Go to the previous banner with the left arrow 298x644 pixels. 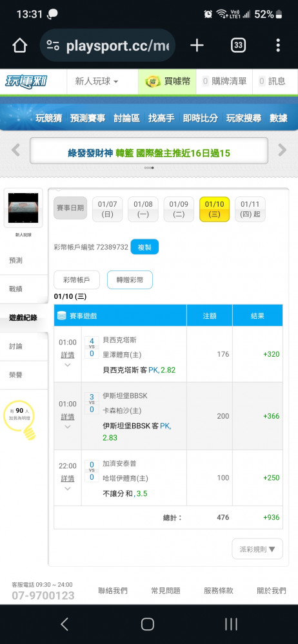(15, 150)
